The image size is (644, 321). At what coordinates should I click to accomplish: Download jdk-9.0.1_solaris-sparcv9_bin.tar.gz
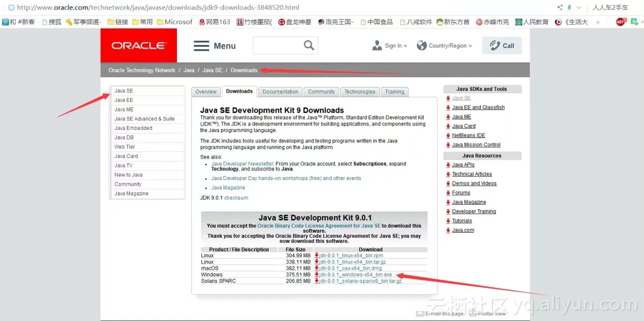361,281
